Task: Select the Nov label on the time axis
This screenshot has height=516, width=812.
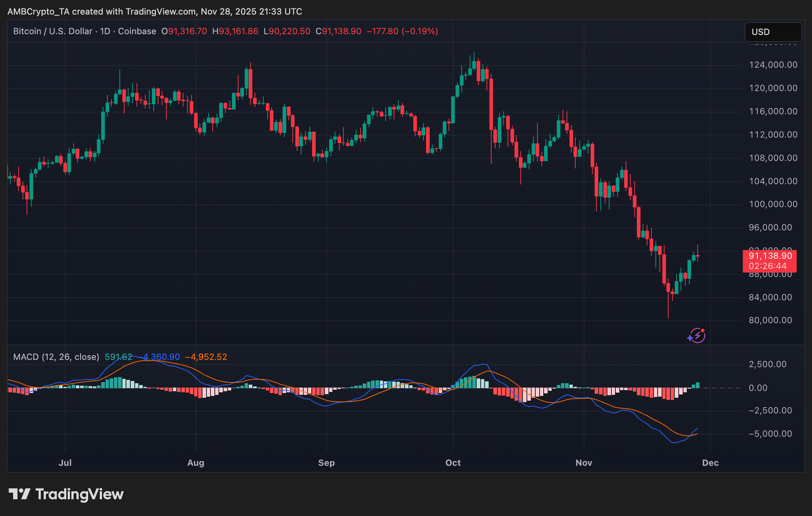Action: (584, 463)
